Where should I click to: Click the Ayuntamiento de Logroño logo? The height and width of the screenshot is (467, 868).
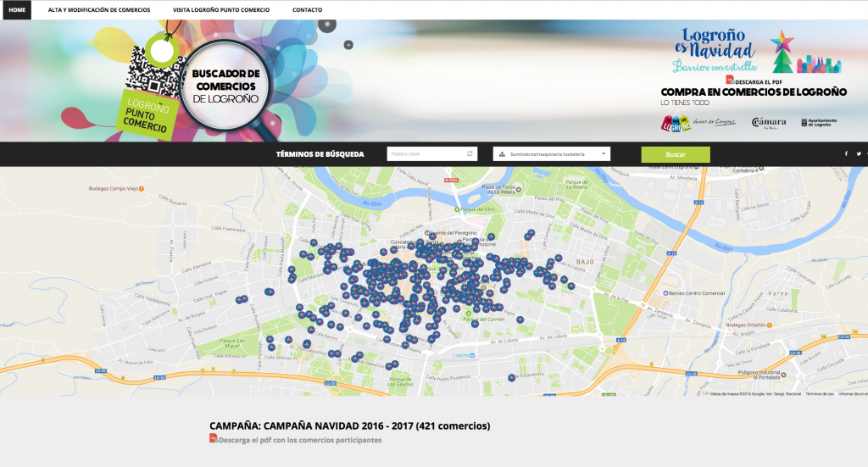click(817, 123)
